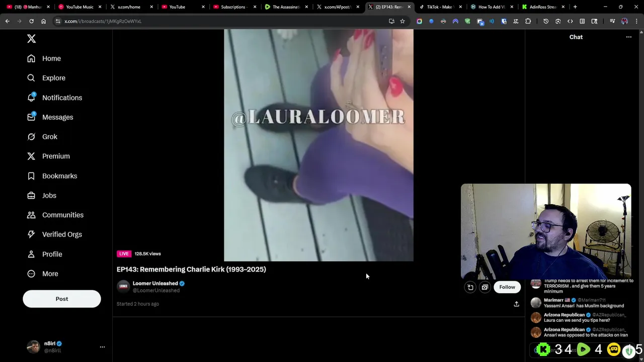Viewport: 644px width, 362px height.
Task: Open Chrome's three-dot menu
Action: click(637, 21)
